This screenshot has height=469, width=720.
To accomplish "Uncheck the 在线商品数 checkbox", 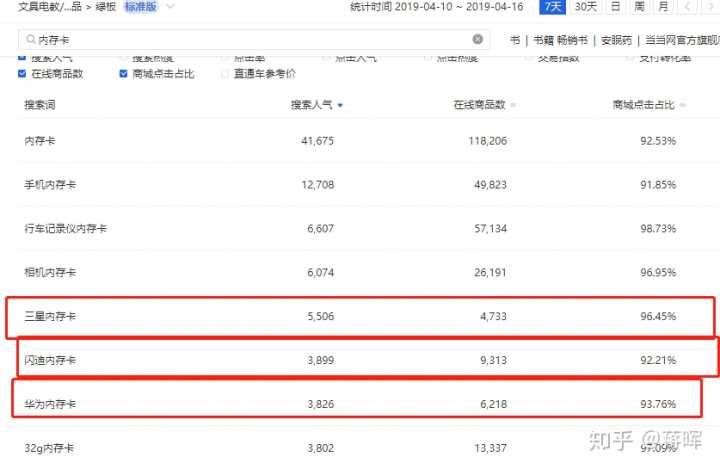I will click(x=23, y=73).
